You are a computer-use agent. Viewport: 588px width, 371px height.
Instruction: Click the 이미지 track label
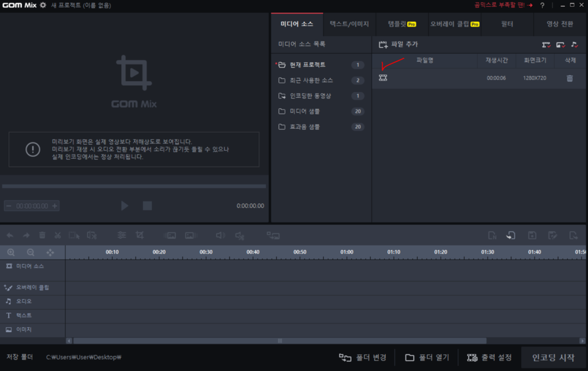click(24, 330)
